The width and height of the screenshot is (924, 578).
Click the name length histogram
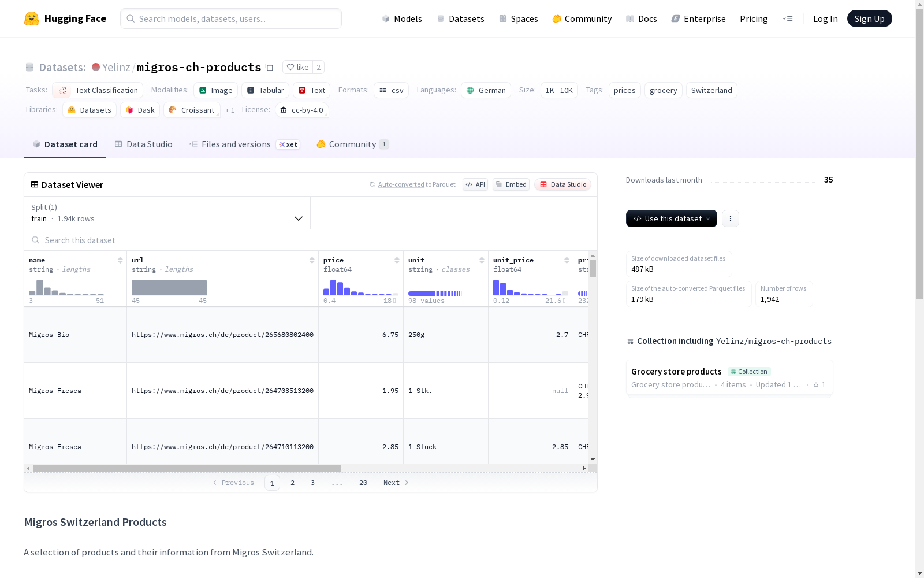coord(66,287)
